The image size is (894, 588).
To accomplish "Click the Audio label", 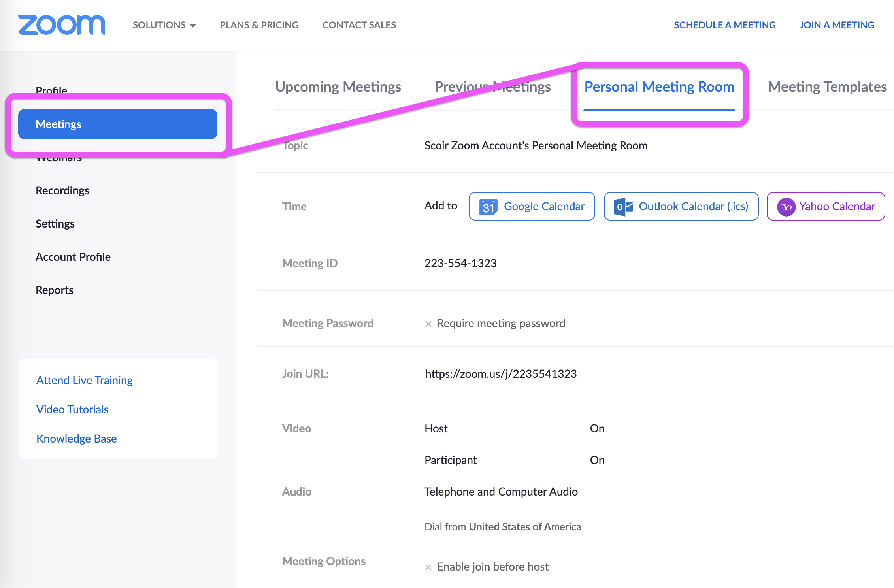I will tap(296, 492).
